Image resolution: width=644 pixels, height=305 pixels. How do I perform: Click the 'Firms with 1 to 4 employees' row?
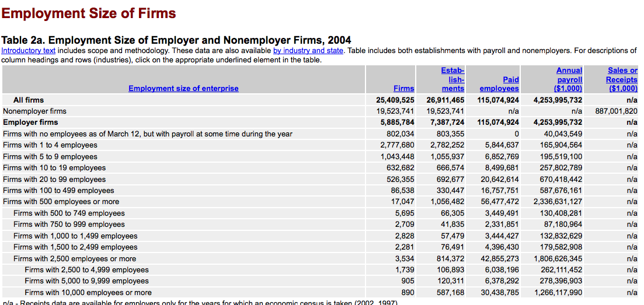pyautogui.click(x=50, y=145)
